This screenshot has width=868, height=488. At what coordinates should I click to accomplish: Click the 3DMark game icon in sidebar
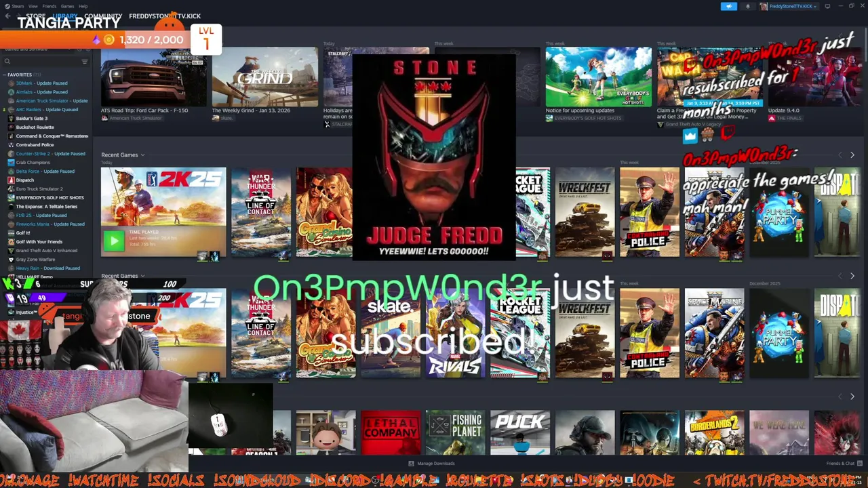click(11, 83)
